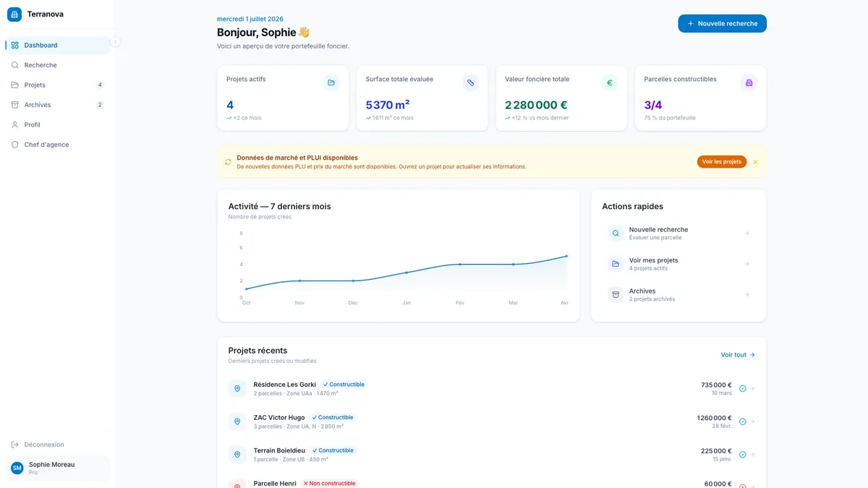Image resolution: width=868 pixels, height=488 pixels.
Task: Click the Nouvelle recherche button
Action: (x=722, y=24)
